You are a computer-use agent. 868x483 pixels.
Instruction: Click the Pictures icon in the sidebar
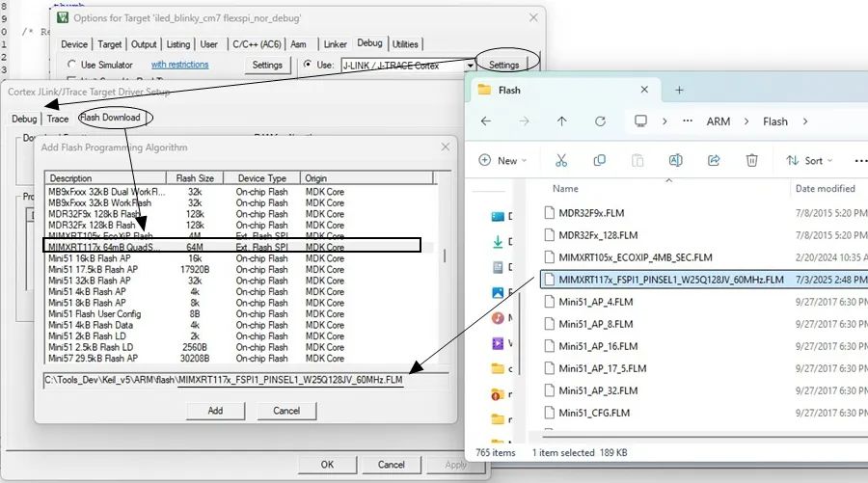click(x=498, y=293)
